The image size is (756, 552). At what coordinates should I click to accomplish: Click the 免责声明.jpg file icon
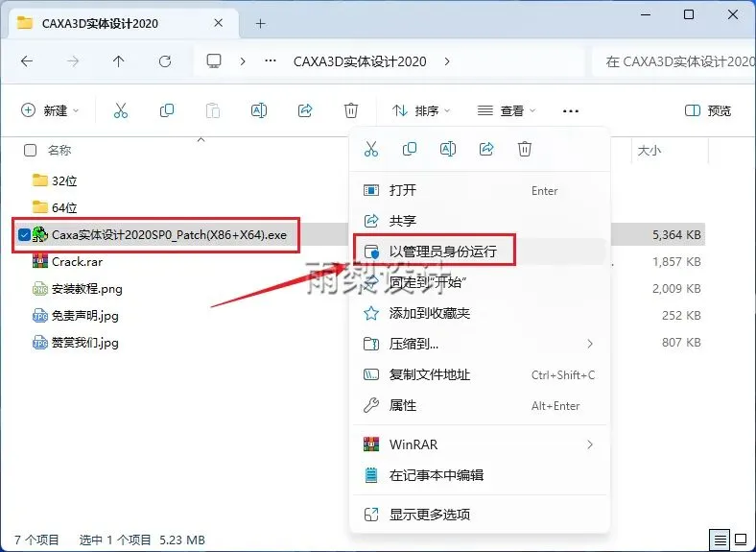click(40, 316)
